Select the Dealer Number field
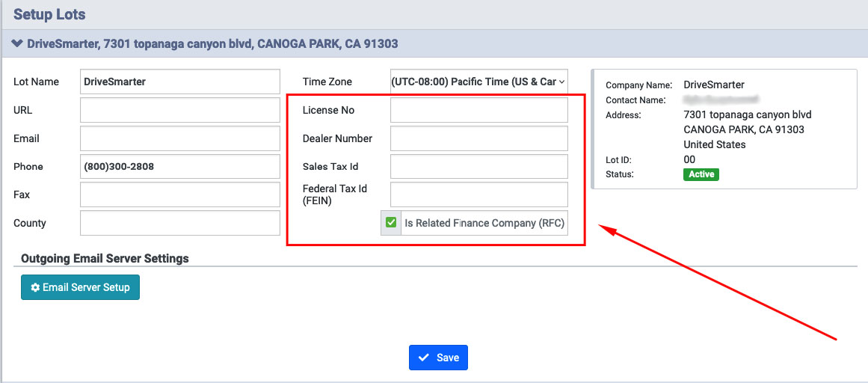This screenshot has width=868, height=383. click(478, 138)
